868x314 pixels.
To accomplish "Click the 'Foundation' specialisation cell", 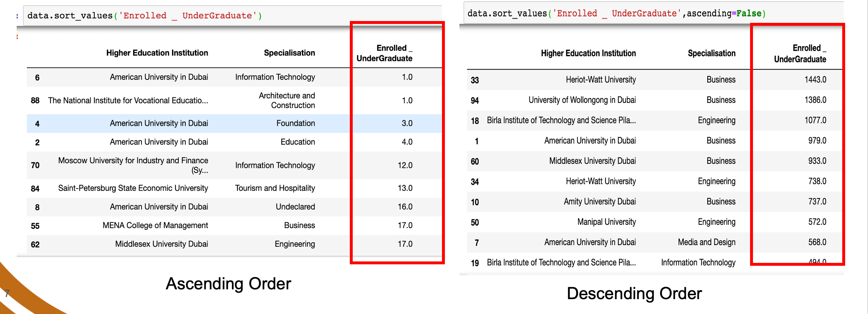I will pyautogui.click(x=296, y=123).
